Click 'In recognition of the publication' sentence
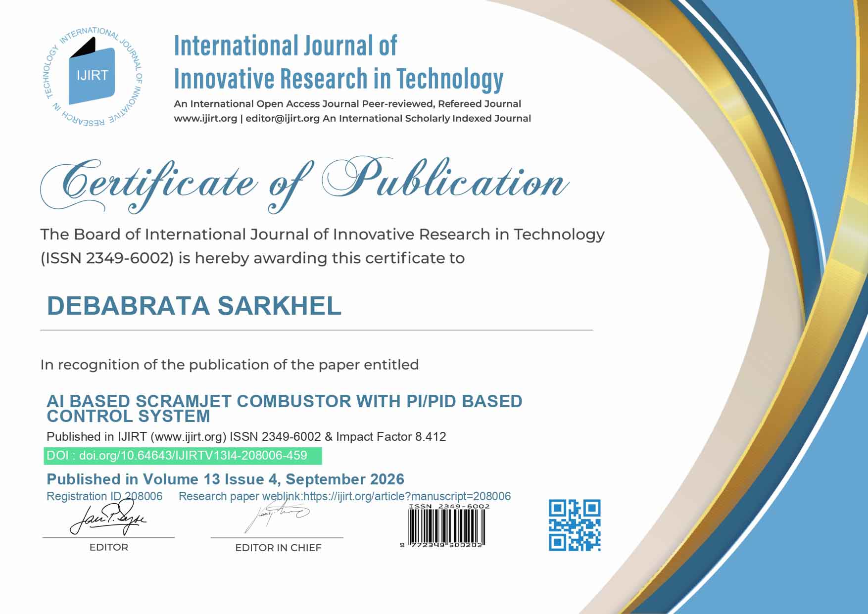 point(230,365)
